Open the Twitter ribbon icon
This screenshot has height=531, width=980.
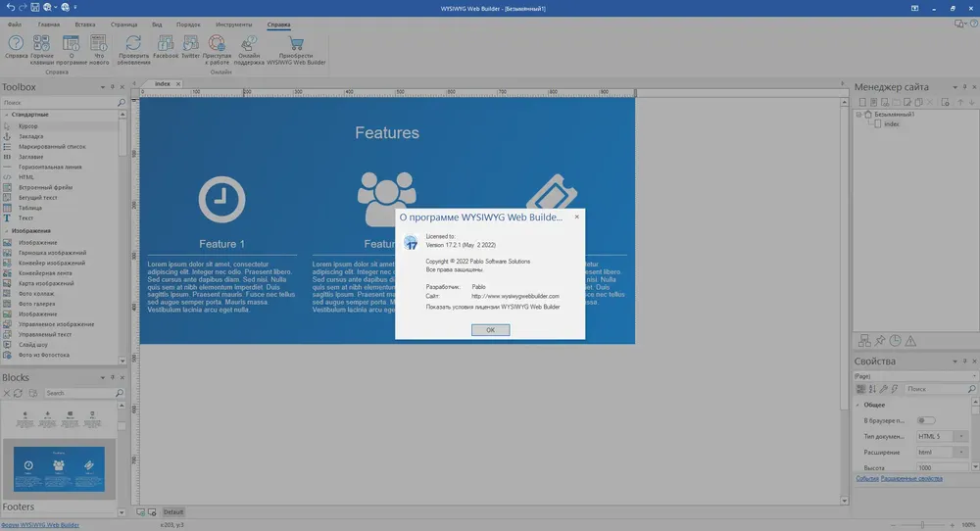tap(191, 43)
